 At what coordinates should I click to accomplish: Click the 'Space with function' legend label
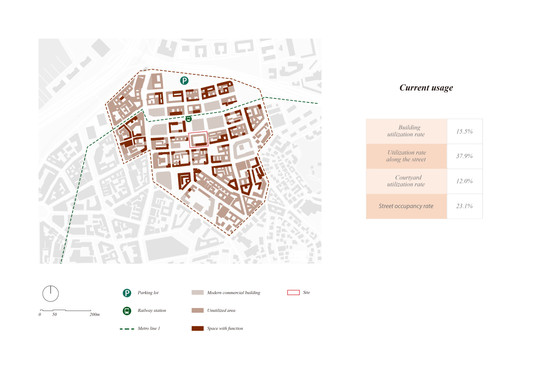click(x=225, y=329)
